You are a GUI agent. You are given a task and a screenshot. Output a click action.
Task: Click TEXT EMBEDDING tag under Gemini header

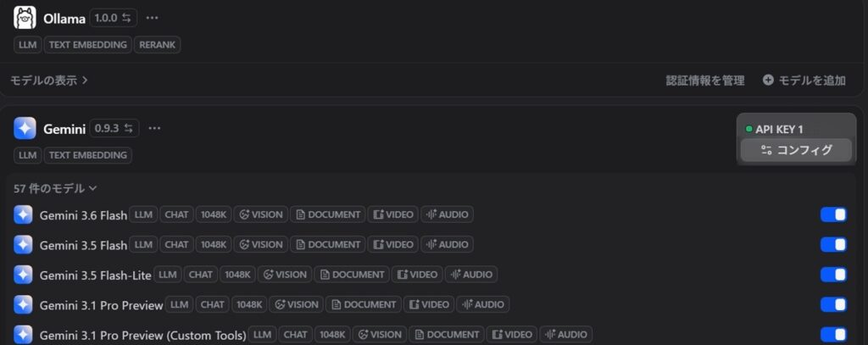tap(88, 156)
